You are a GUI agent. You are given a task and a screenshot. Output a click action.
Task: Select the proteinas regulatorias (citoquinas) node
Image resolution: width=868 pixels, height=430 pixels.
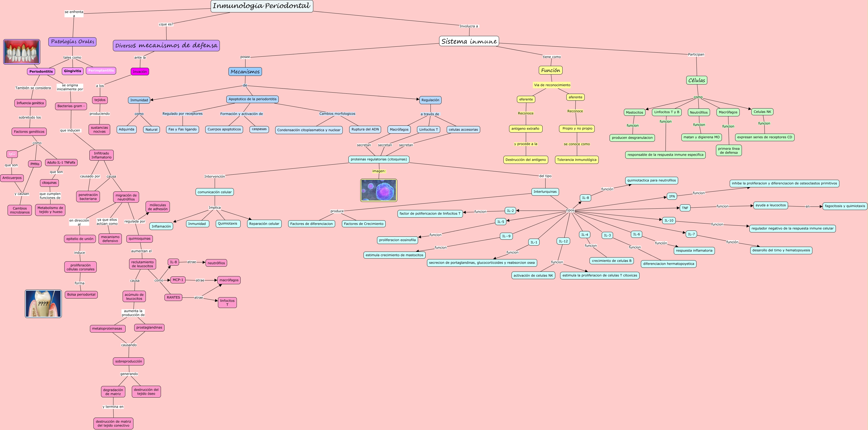379,159
